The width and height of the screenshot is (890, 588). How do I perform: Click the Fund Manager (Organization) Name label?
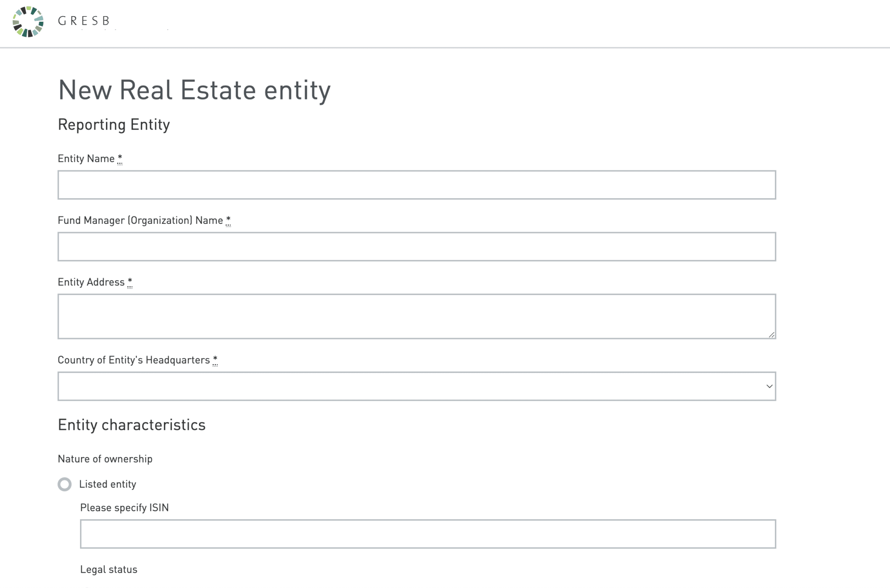[x=140, y=220]
